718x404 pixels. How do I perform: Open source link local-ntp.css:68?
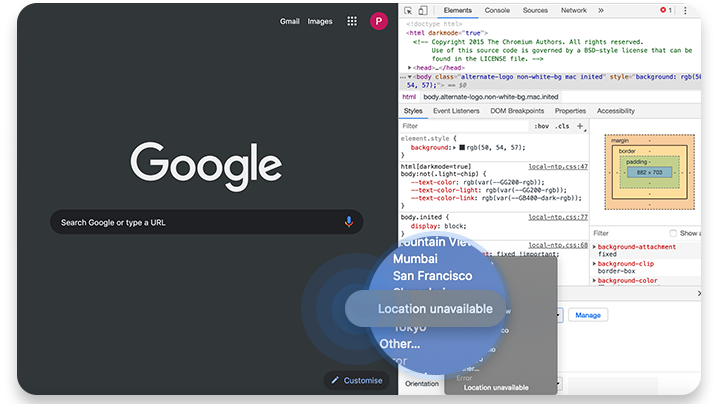coord(558,246)
